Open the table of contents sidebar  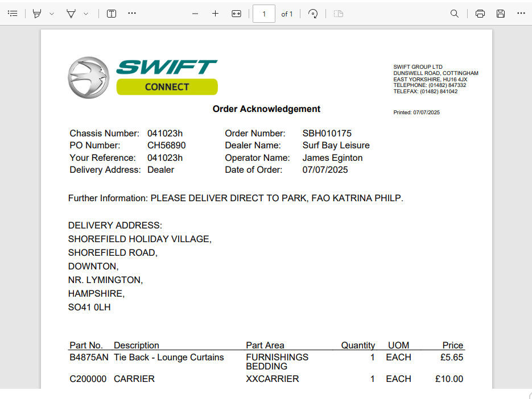(13, 14)
